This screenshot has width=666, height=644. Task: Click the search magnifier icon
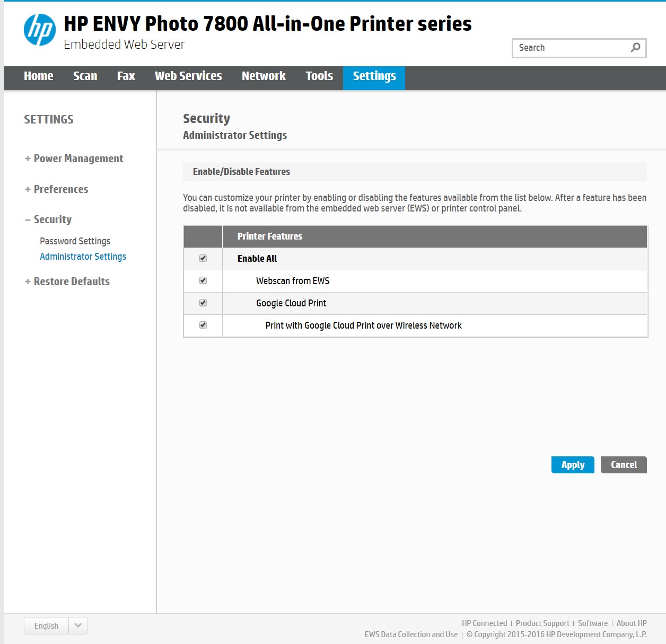coord(635,48)
